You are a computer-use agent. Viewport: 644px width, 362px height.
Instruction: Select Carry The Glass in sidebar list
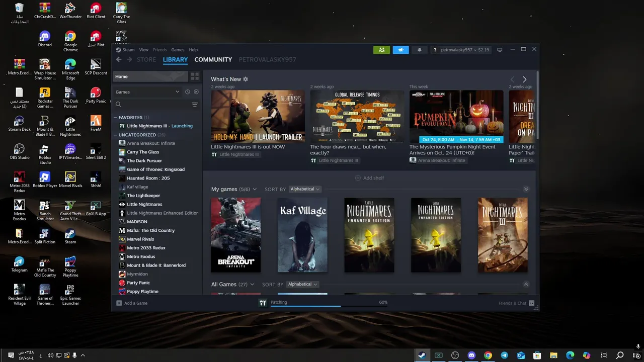pos(143,152)
